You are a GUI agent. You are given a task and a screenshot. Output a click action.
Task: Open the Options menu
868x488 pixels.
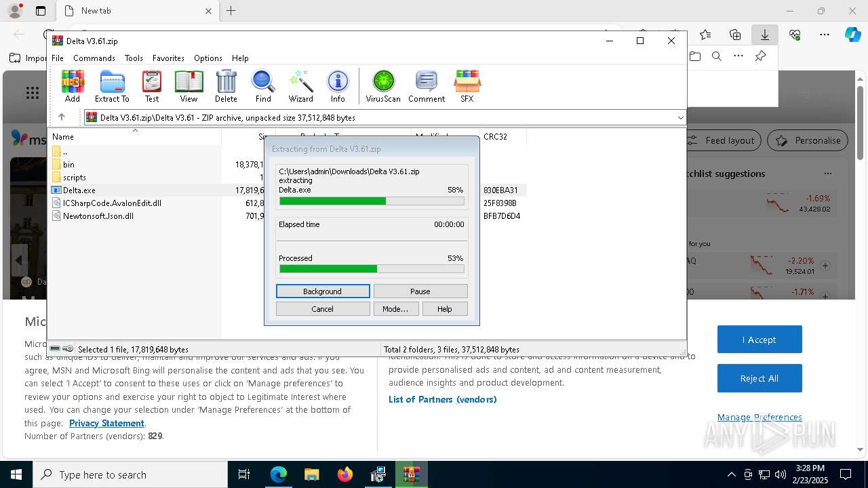(208, 58)
